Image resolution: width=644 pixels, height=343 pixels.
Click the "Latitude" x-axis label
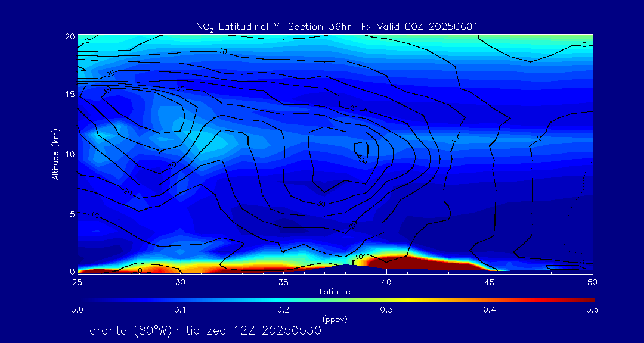[x=335, y=292]
